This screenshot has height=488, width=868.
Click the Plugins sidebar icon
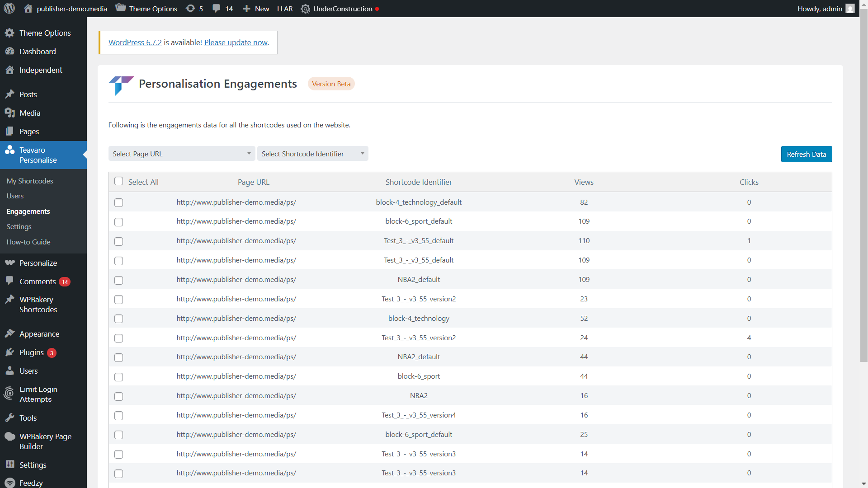[9, 352]
